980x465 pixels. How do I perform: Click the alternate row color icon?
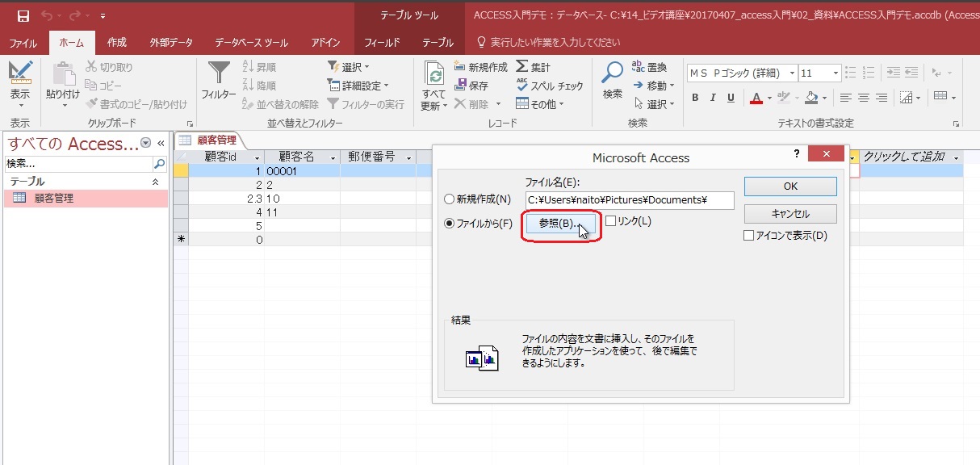click(x=940, y=97)
